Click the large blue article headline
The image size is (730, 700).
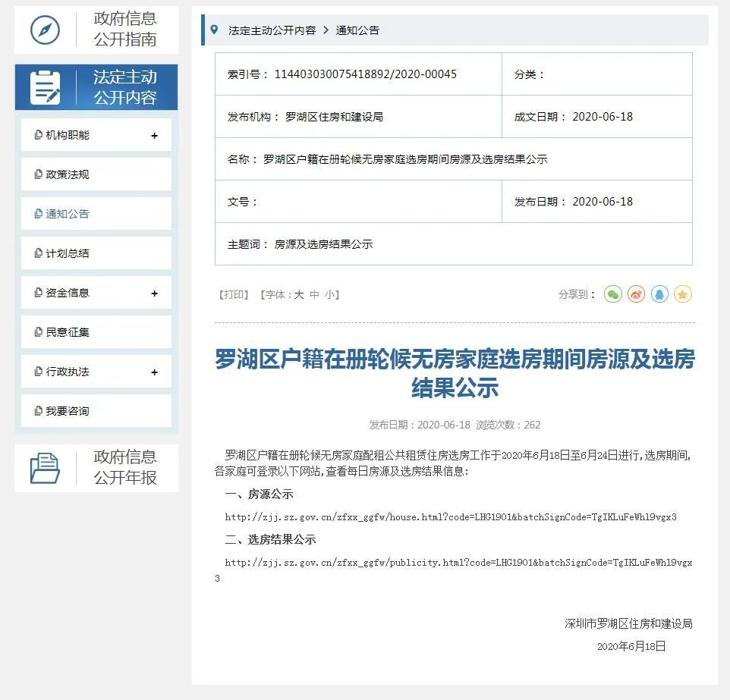click(455, 373)
